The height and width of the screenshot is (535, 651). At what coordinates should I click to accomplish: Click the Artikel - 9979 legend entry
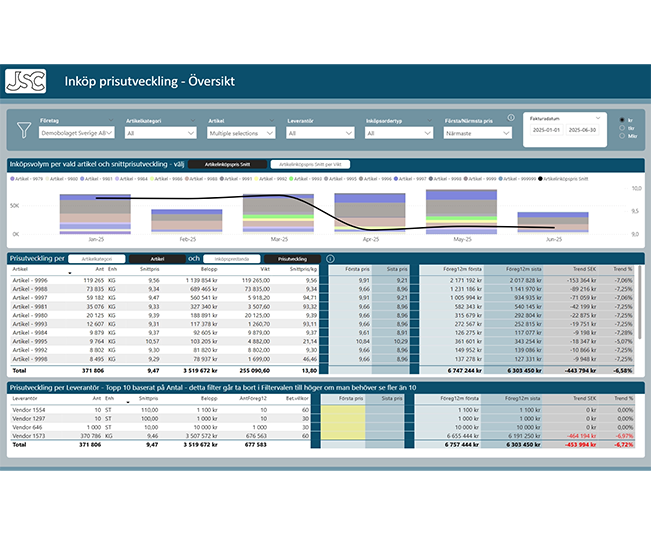pos(27,179)
